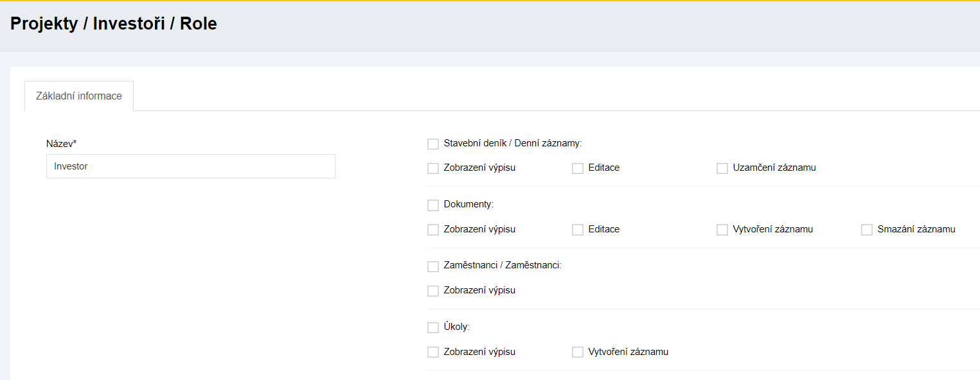The height and width of the screenshot is (380, 980).
Task: Open the Základní informace tab
Action: [79, 96]
